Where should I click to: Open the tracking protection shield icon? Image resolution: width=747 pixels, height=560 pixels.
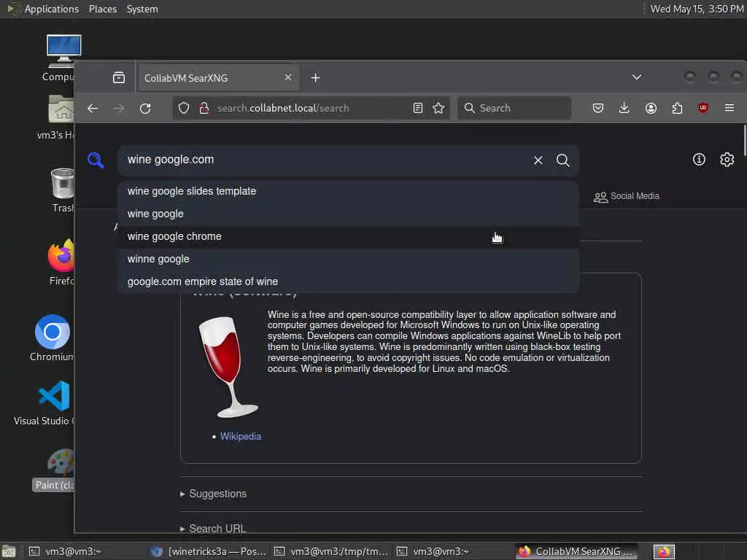[183, 108]
